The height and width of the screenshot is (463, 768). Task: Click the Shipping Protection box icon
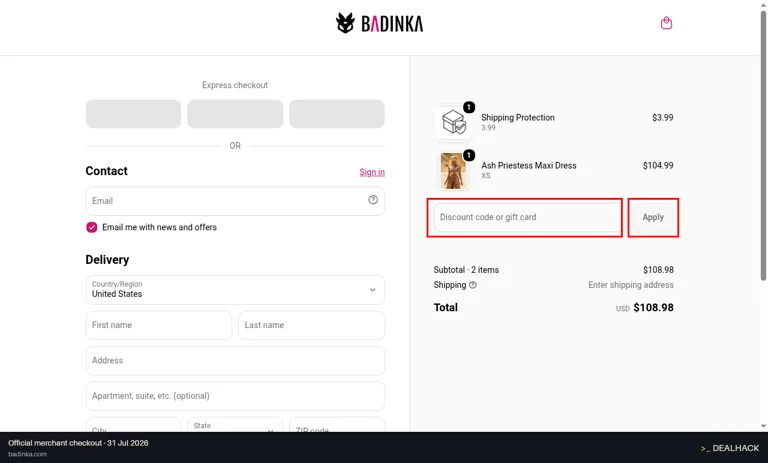[454, 122]
